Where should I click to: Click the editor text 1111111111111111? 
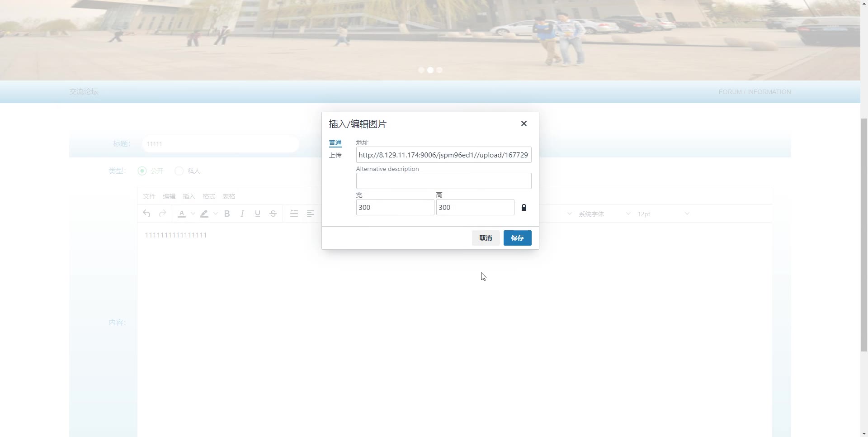click(x=176, y=235)
